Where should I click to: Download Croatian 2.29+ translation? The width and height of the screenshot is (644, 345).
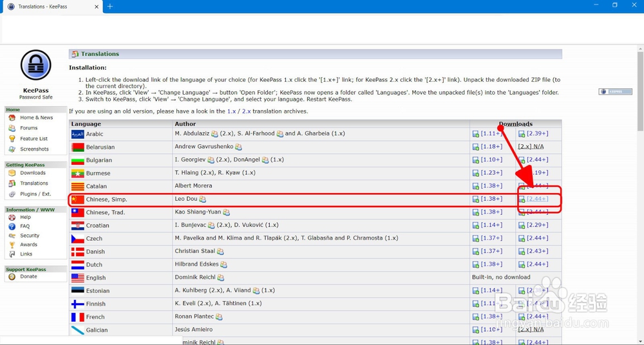coord(538,225)
